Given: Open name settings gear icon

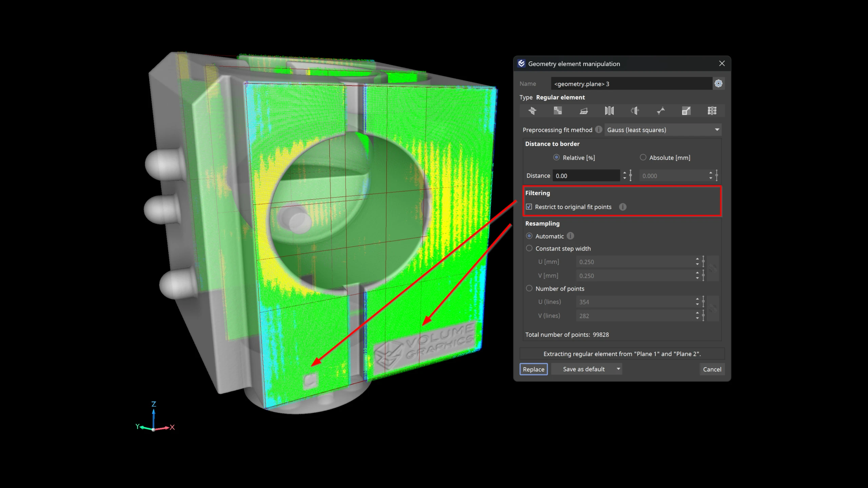Looking at the screenshot, I should (x=718, y=83).
